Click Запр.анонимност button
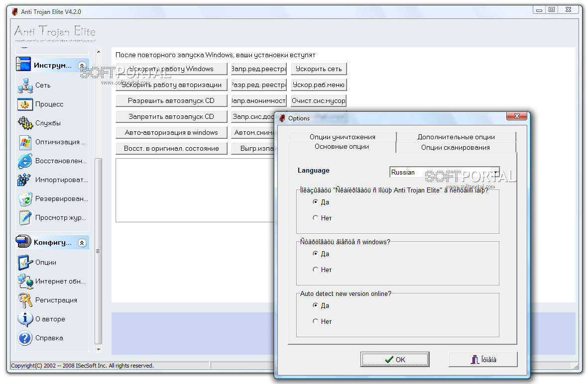 [259, 101]
